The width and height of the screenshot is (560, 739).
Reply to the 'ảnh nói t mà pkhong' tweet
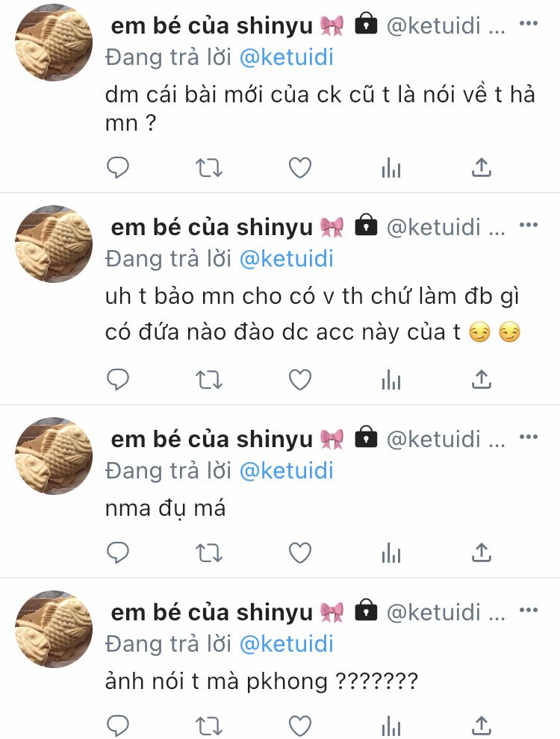(118, 725)
